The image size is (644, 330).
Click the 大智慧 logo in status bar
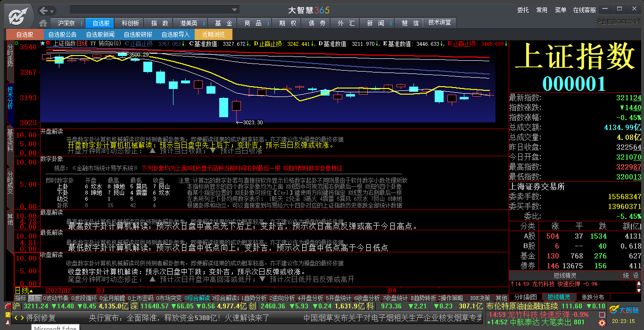[623, 310]
